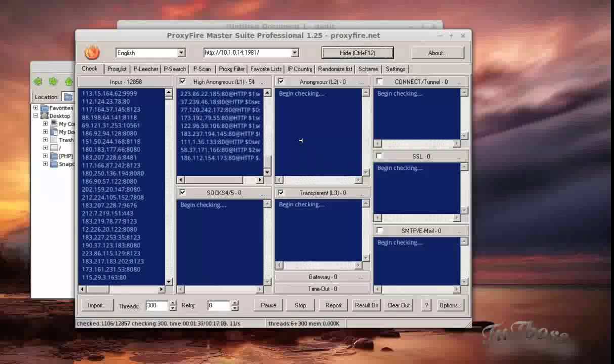Image resolution: width=614 pixels, height=364 pixels.
Task: Click the My Computer icon in file tree
Action: [54, 124]
